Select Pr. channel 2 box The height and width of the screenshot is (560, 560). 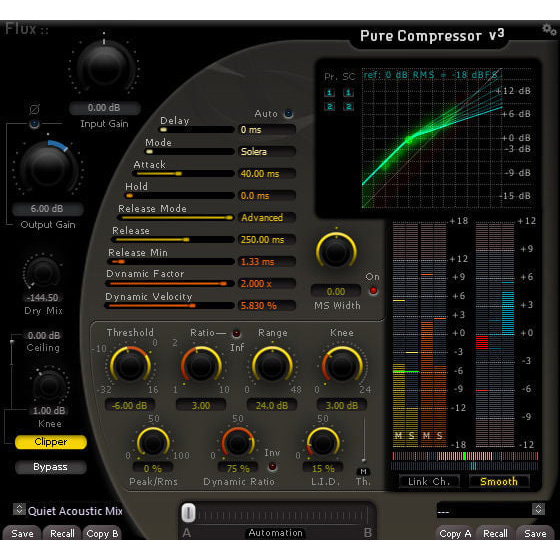329,106
